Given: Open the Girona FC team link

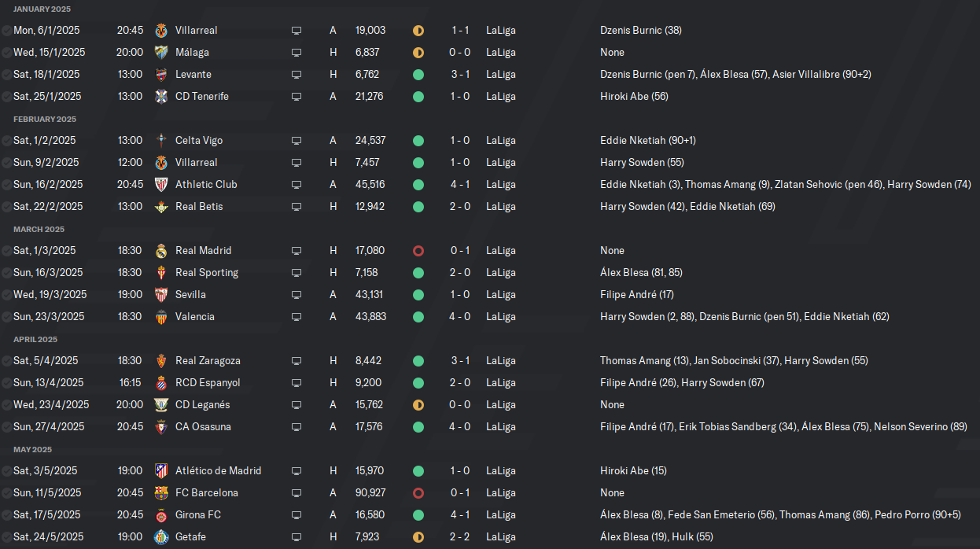Looking at the screenshot, I should coord(198,514).
